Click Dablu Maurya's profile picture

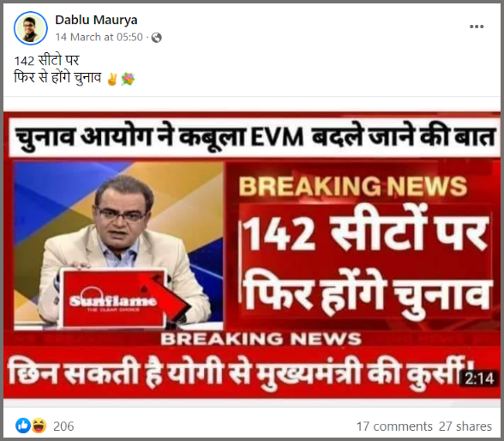click(31, 28)
